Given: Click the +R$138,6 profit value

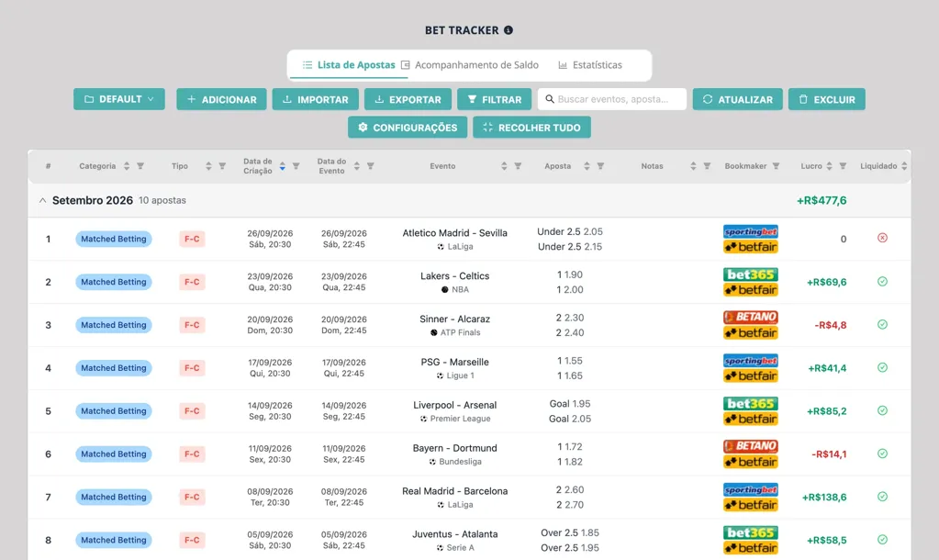Looking at the screenshot, I should [824, 497].
